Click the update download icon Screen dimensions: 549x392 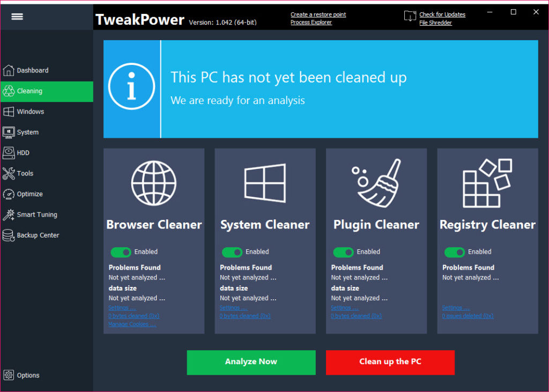[x=410, y=16]
